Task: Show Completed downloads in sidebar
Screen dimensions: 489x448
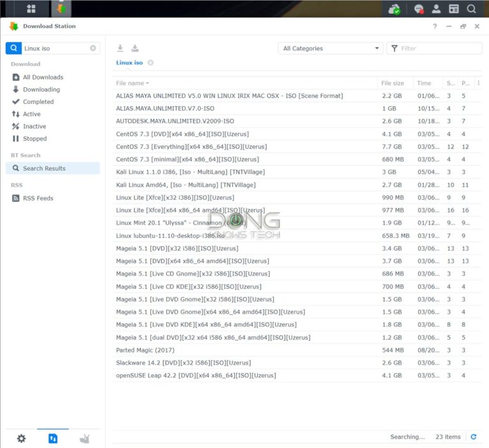Action: click(38, 102)
